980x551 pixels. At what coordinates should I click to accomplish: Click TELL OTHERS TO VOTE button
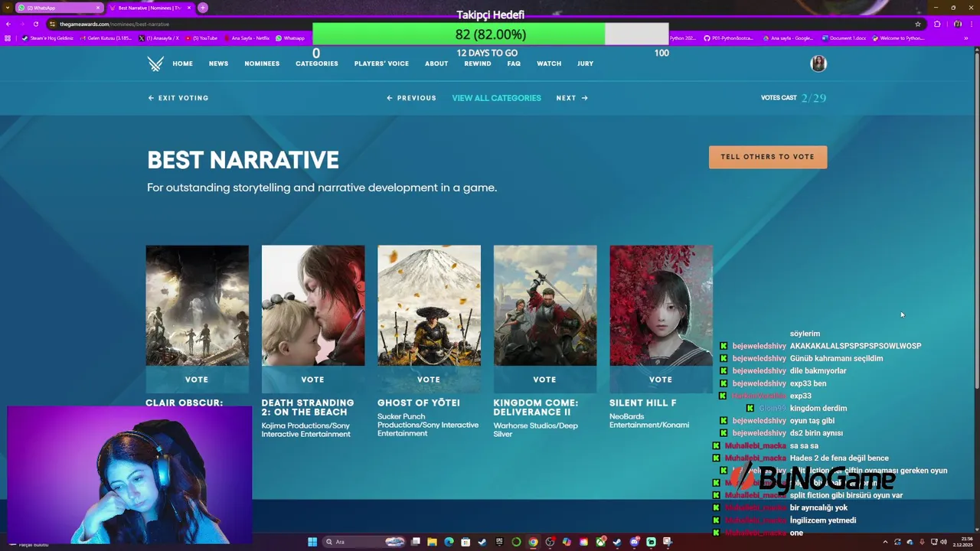pos(768,157)
